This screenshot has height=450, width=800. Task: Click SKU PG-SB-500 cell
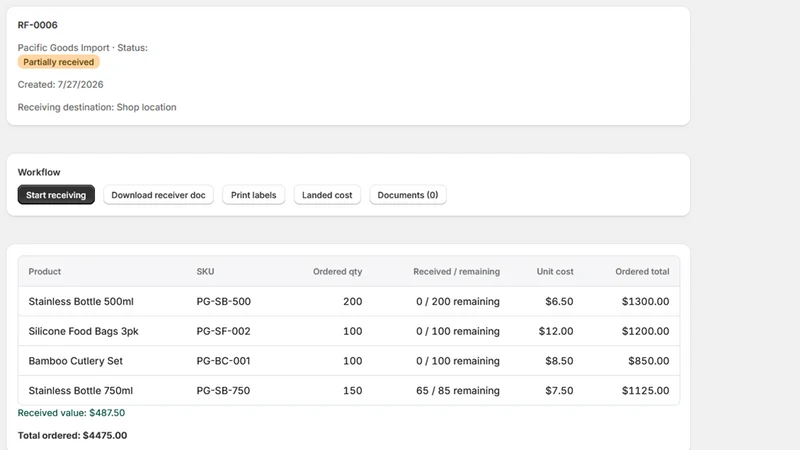pos(223,302)
